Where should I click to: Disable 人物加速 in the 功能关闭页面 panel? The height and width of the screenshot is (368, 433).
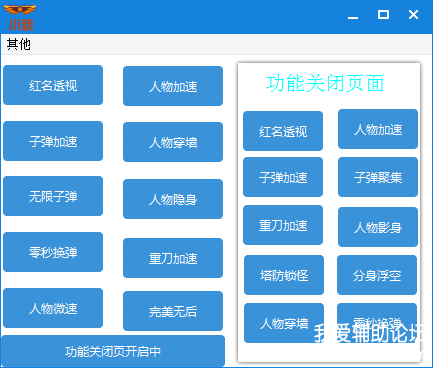[x=378, y=129]
